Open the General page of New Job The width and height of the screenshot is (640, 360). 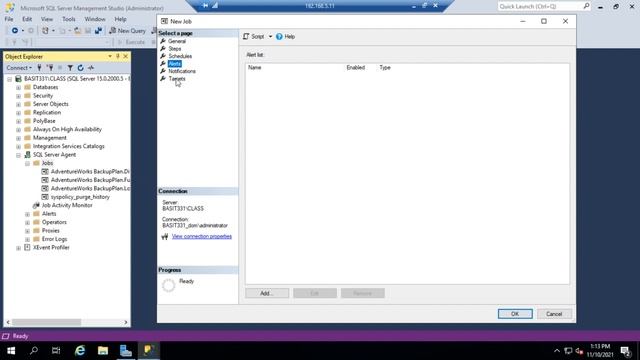pyautogui.click(x=177, y=41)
